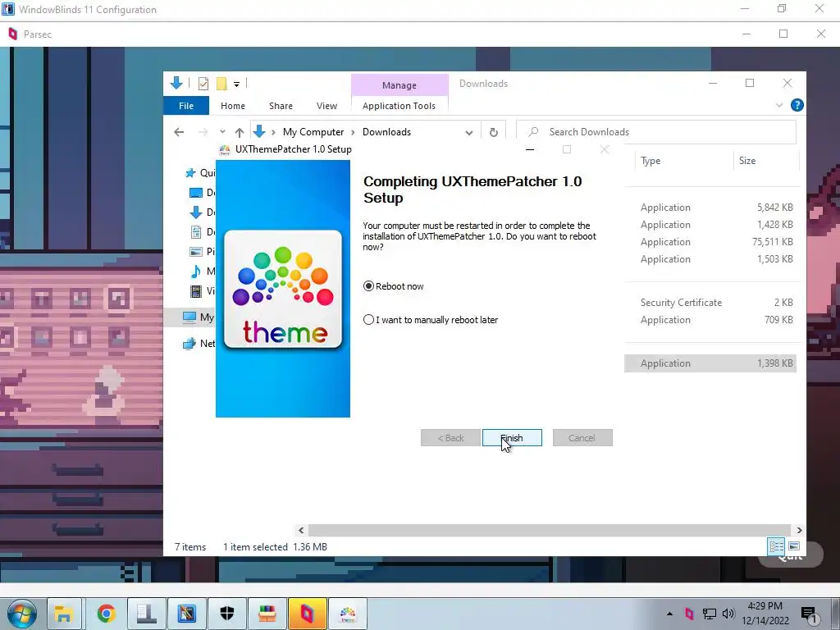Click the Properties quick access toolbar icon
The width and height of the screenshot is (840, 630).
(203, 84)
